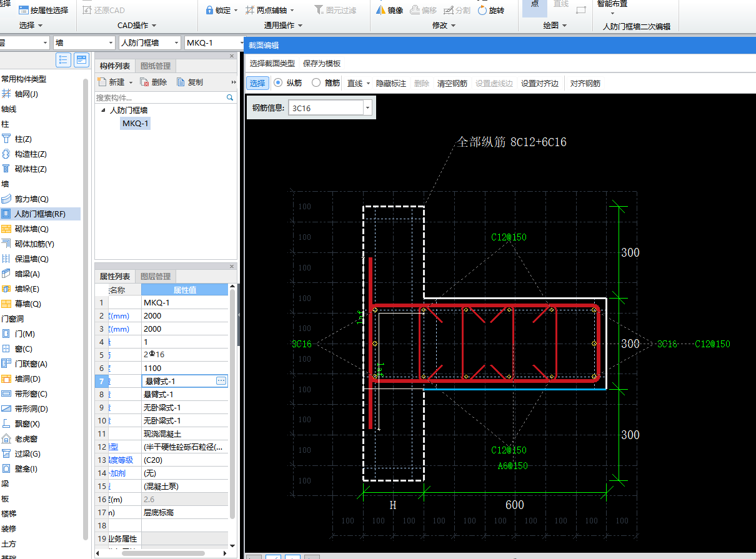Image resolution: width=756 pixels, height=559 pixels.
Task: Click the search magnifier in component list
Action: [230, 97]
